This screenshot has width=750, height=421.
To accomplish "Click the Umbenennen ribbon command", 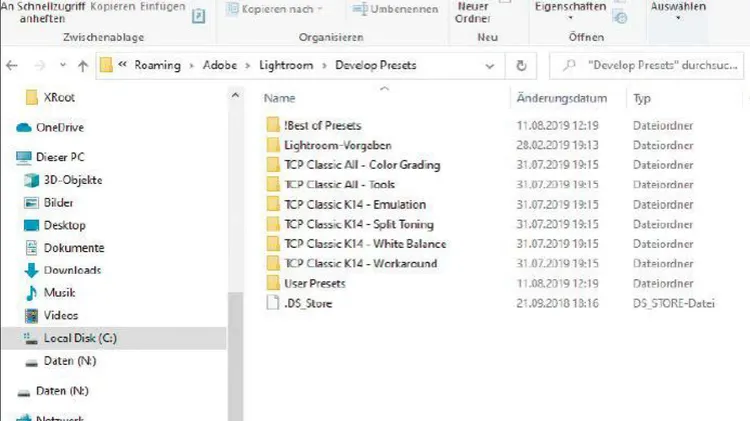I will click(395, 9).
